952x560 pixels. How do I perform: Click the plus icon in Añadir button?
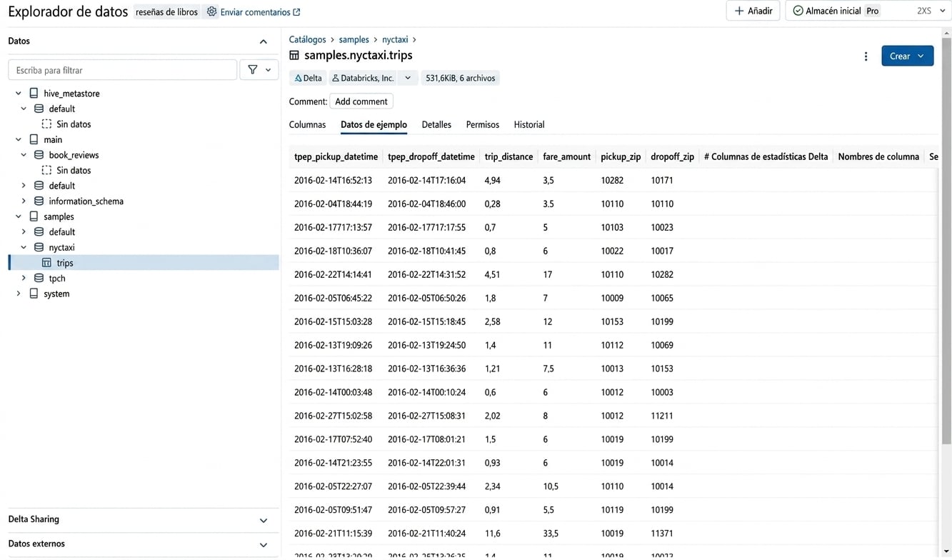739,11
